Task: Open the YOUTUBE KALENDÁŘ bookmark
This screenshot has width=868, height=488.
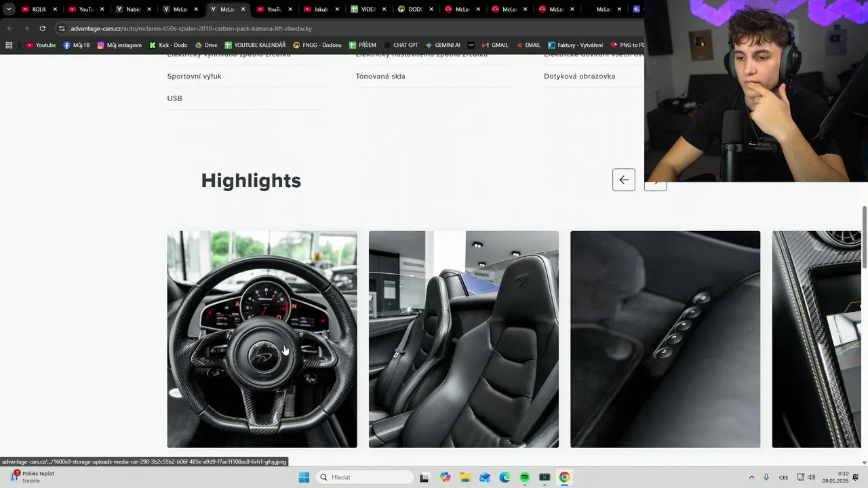Action: 255,45
